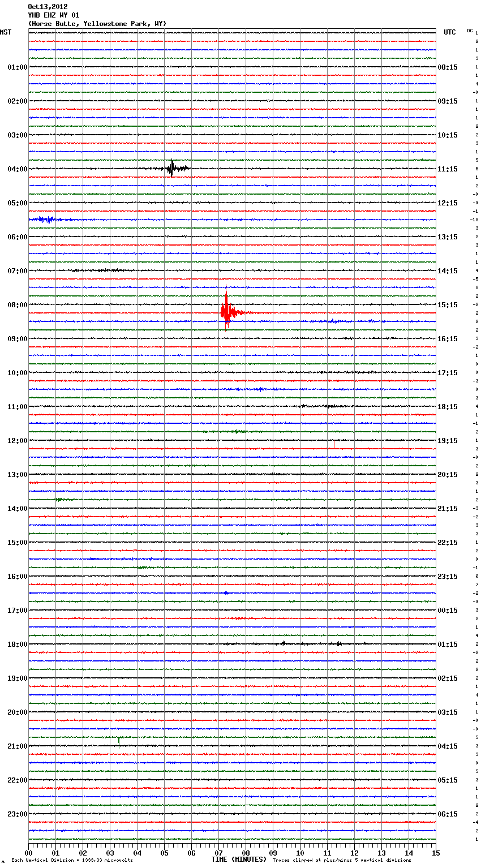Image resolution: width=481 pixels, height=868 pixels.
Task: Select the 15:15 UTC time label
Action: click(448, 305)
